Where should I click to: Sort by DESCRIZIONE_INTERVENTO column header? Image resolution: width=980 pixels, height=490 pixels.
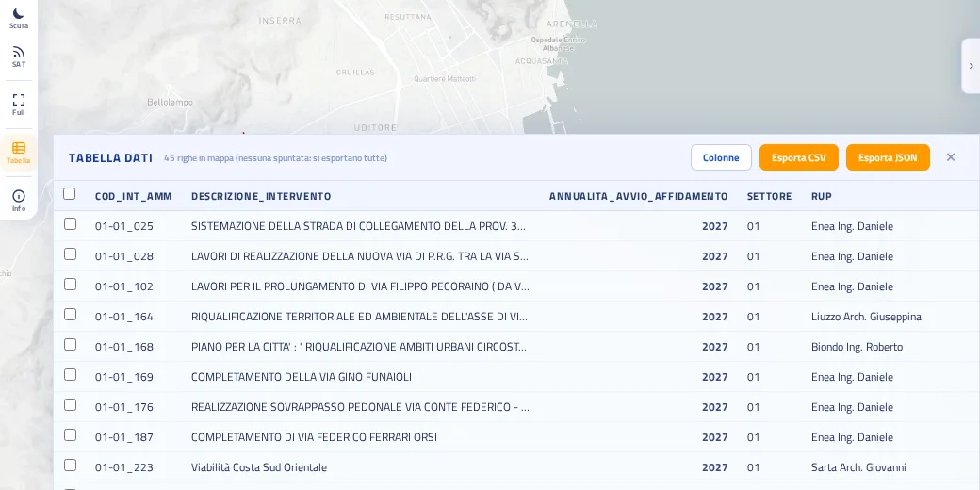click(261, 196)
